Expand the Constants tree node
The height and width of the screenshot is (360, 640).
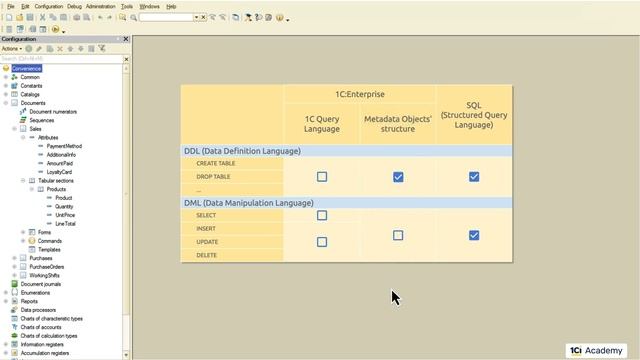(x=6, y=86)
